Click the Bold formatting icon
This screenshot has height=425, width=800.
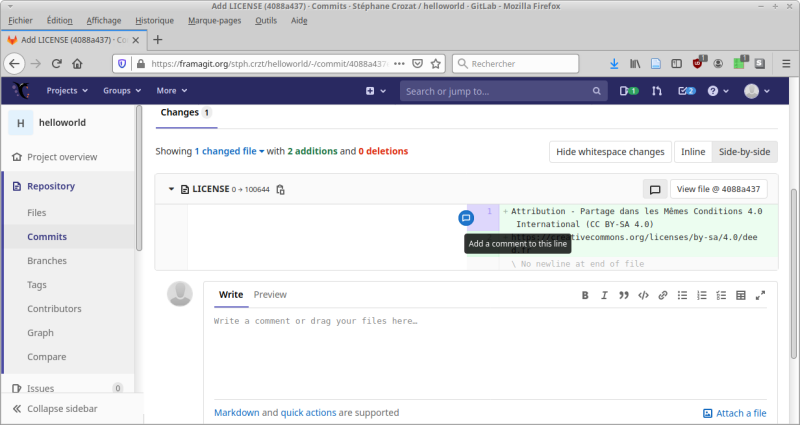point(585,295)
